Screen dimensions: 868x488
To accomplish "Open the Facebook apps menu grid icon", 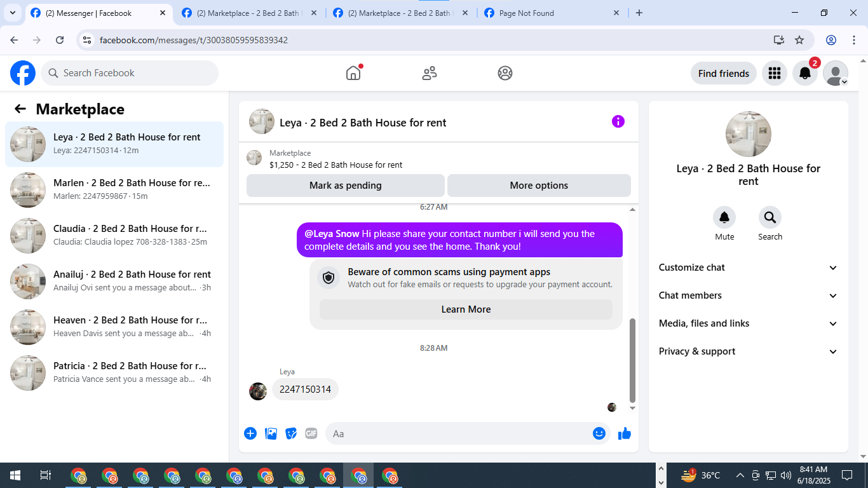I will [x=774, y=73].
